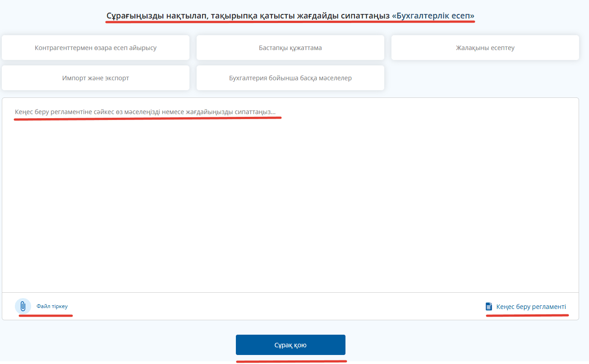Choose Бухгалтерия бойынша басқа мәселелер topic
Image resolution: width=589 pixels, height=364 pixels.
[x=290, y=78]
